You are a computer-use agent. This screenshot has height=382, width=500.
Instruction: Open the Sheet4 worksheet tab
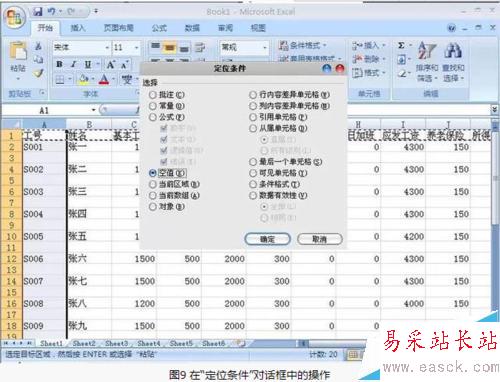(149, 343)
